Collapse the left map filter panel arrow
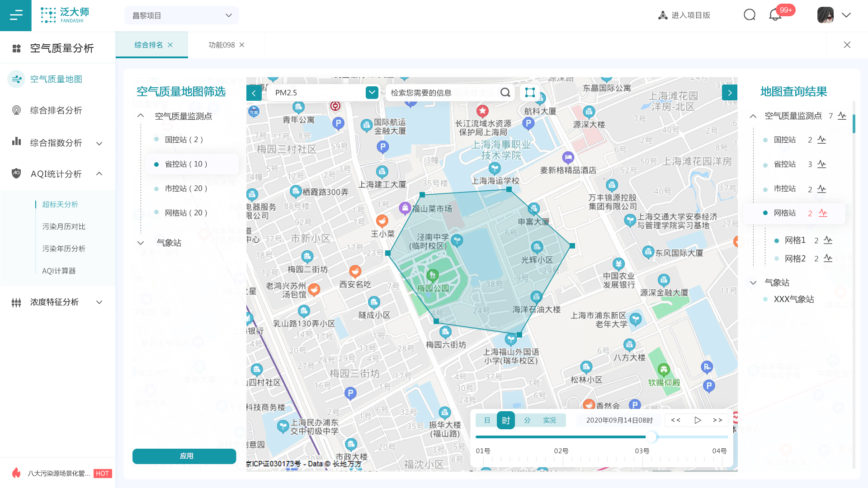Image resolution: width=868 pixels, height=488 pixels. pos(254,93)
